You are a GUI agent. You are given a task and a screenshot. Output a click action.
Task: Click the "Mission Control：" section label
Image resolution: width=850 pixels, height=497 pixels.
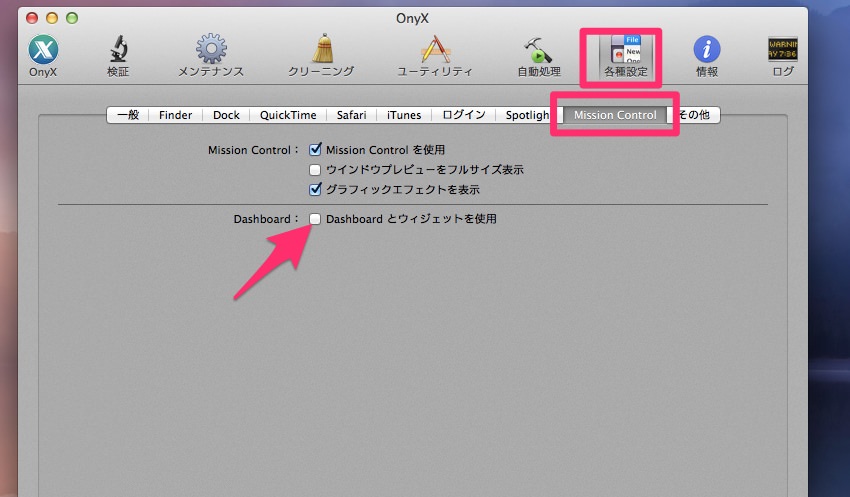[253, 150]
